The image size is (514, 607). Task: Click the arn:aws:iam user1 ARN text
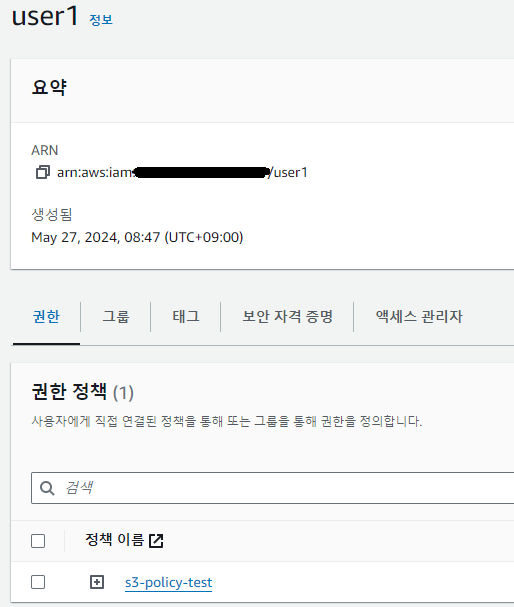(182, 172)
